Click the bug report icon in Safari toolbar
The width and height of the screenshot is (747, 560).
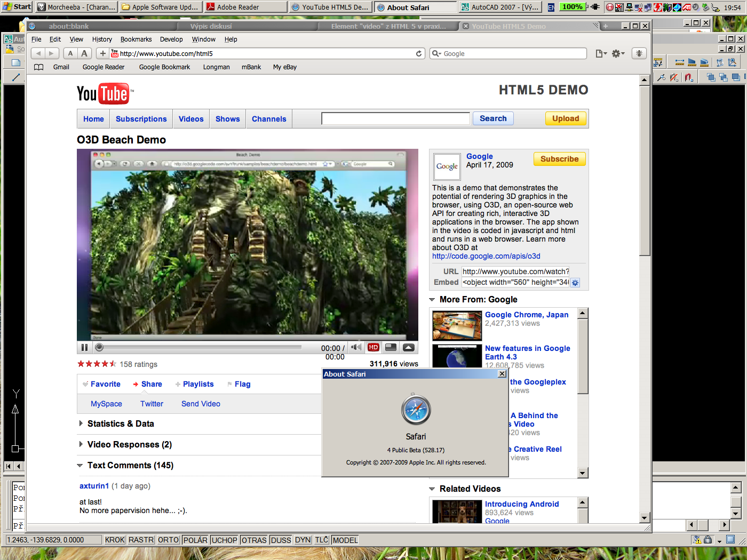click(639, 53)
